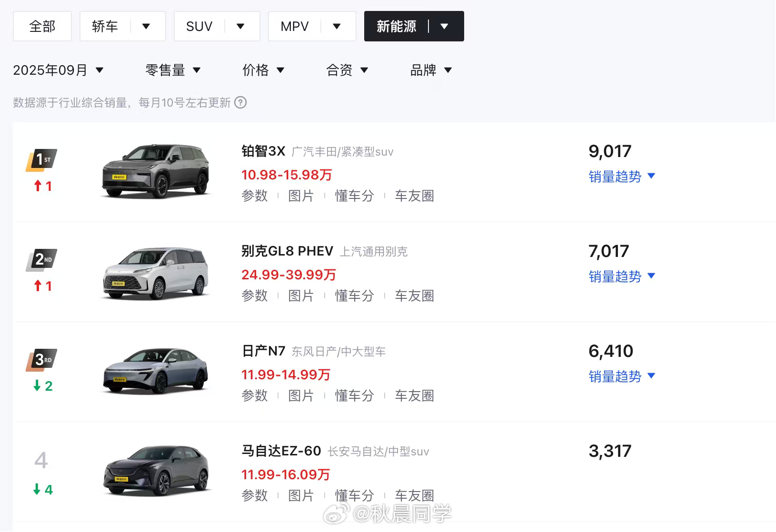Viewport: 776px width, 532px height.
Task: Click the 2nd place rank badge
Action: tap(41, 260)
